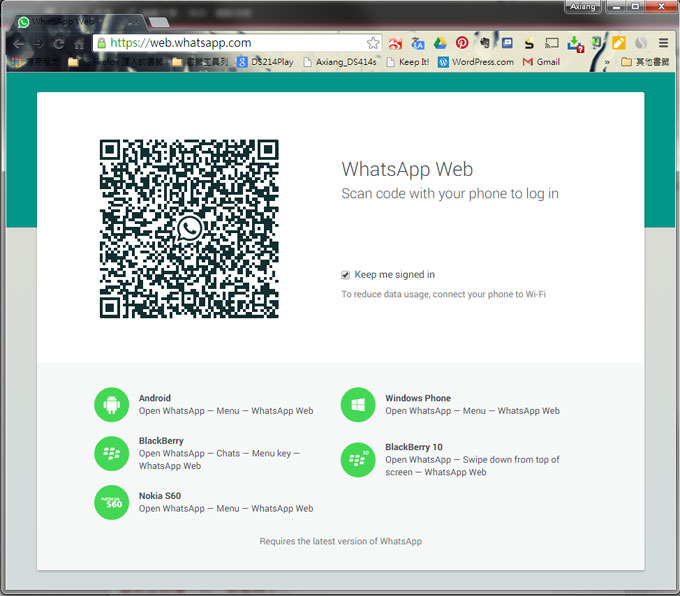Open the Chrome hamburger menu
The height and width of the screenshot is (596, 680).
tap(663, 43)
